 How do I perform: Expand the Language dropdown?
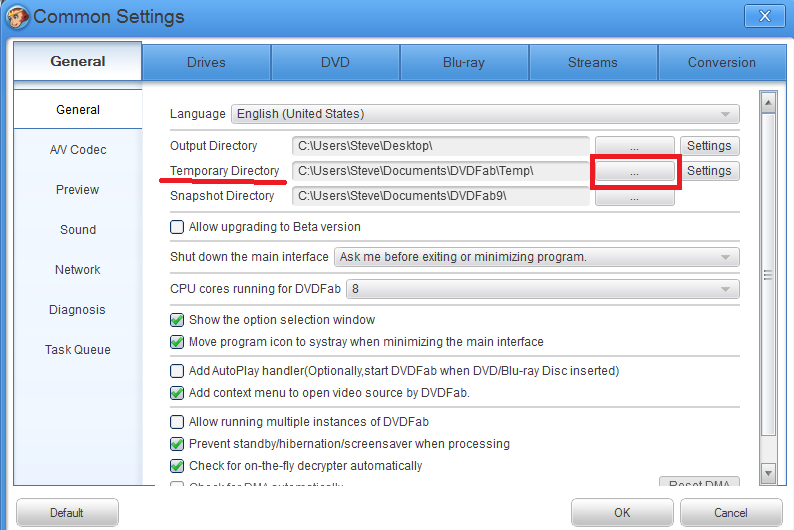click(485, 114)
